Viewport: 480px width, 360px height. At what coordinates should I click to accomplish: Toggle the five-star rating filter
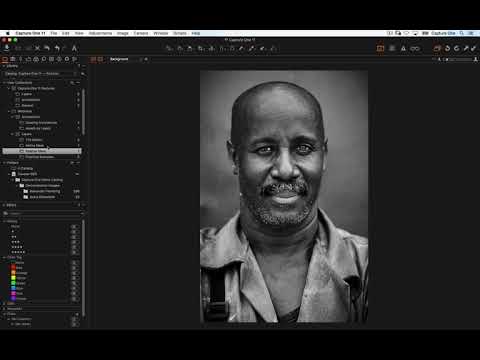[74, 252]
